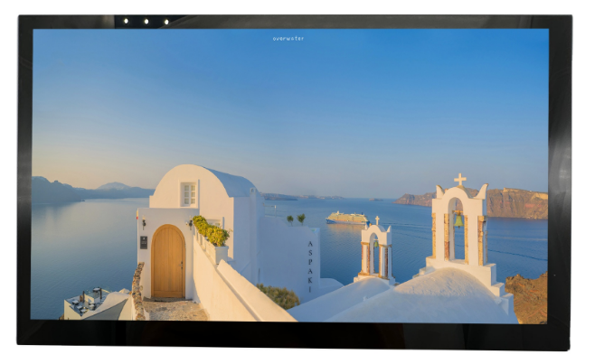Click the leftmost indicator light on top bezel
The width and height of the screenshot is (604, 364).
coord(126,21)
